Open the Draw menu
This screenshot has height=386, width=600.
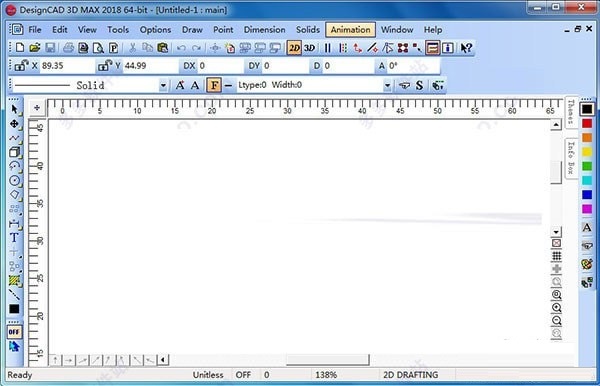pos(192,30)
